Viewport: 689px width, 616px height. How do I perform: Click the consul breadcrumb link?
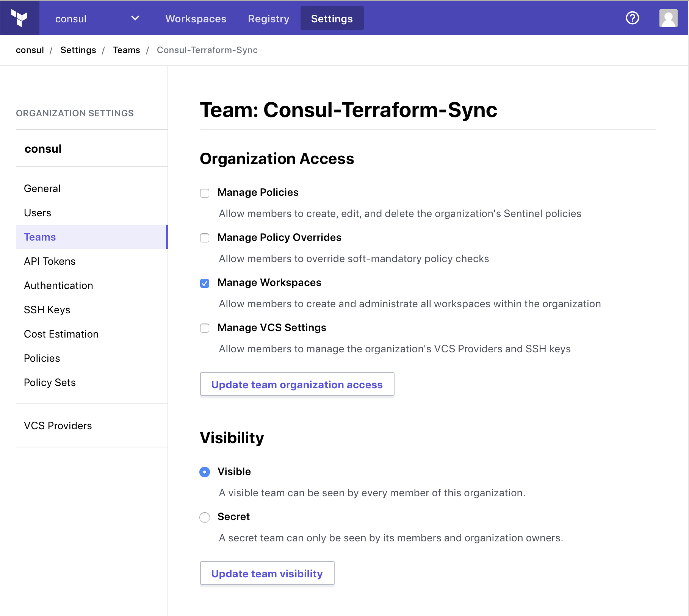point(30,50)
